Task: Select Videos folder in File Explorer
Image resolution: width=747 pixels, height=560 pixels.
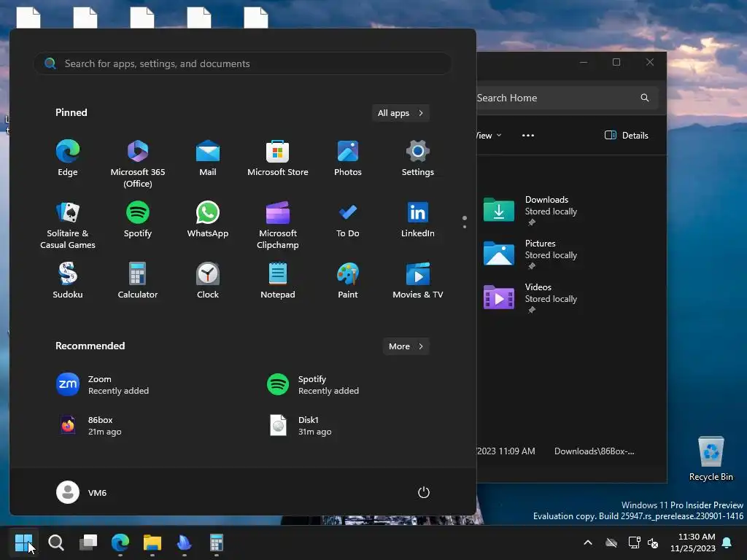Action: pyautogui.click(x=530, y=297)
